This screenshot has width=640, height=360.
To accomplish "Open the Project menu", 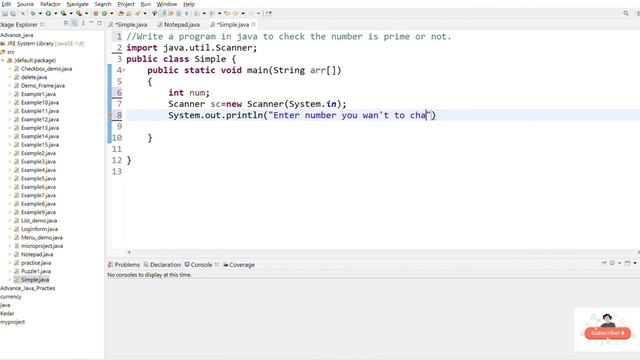I will [126, 4].
